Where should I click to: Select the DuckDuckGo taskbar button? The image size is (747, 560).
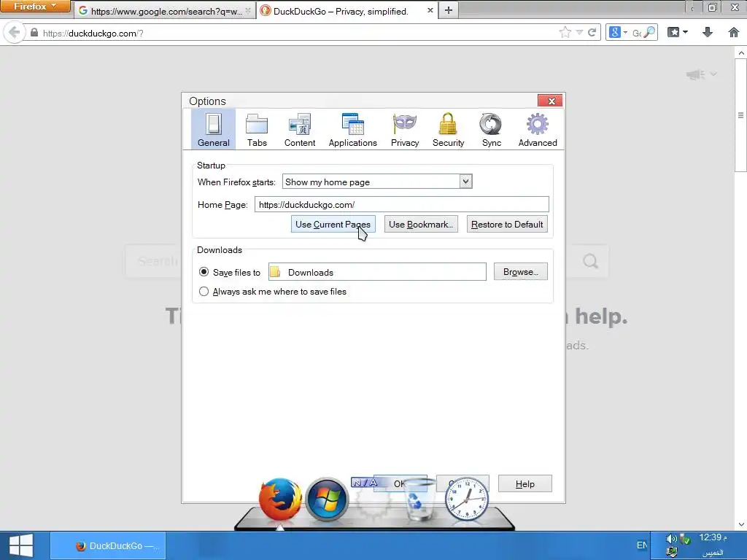[108, 545]
